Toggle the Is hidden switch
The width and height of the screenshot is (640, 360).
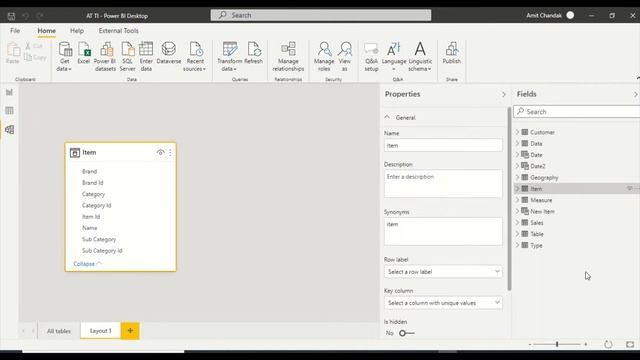click(x=407, y=333)
